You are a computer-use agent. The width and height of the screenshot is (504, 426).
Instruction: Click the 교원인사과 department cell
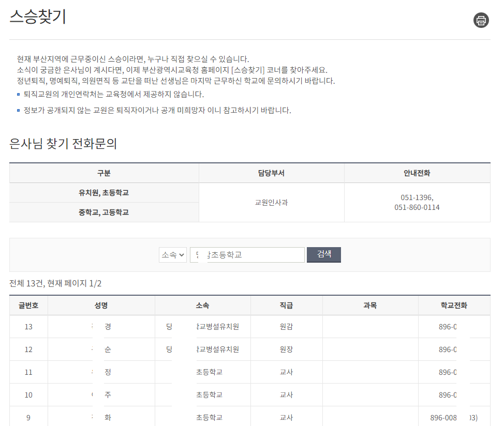(271, 203)
